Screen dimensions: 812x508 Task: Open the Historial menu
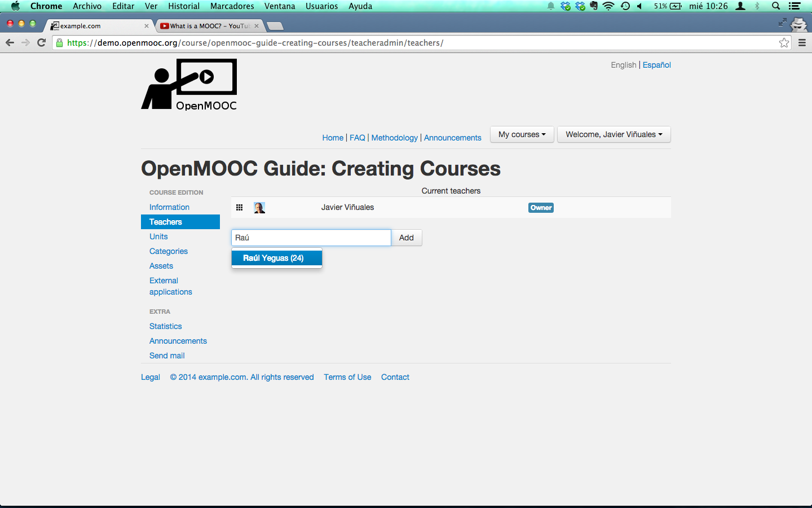tap(184, 6)
